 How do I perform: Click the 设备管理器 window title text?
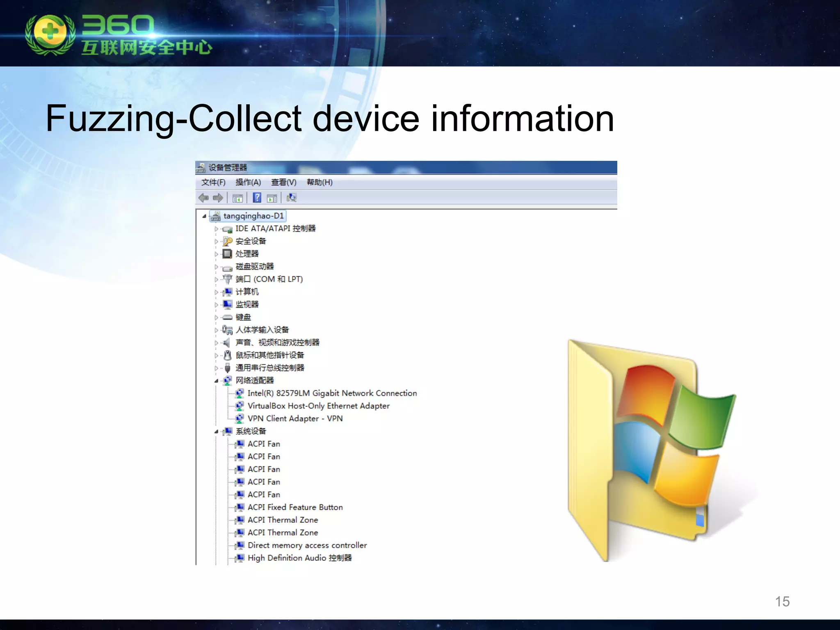coord(228,168)
